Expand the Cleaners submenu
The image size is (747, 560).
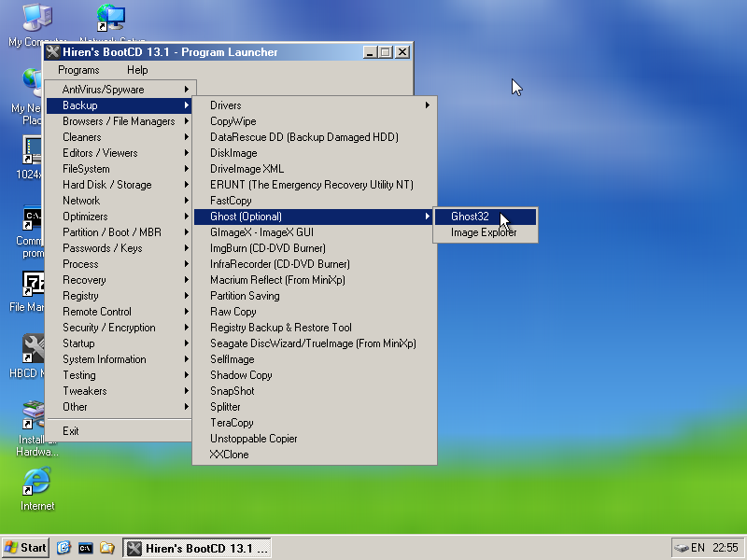tap(120, 137)
